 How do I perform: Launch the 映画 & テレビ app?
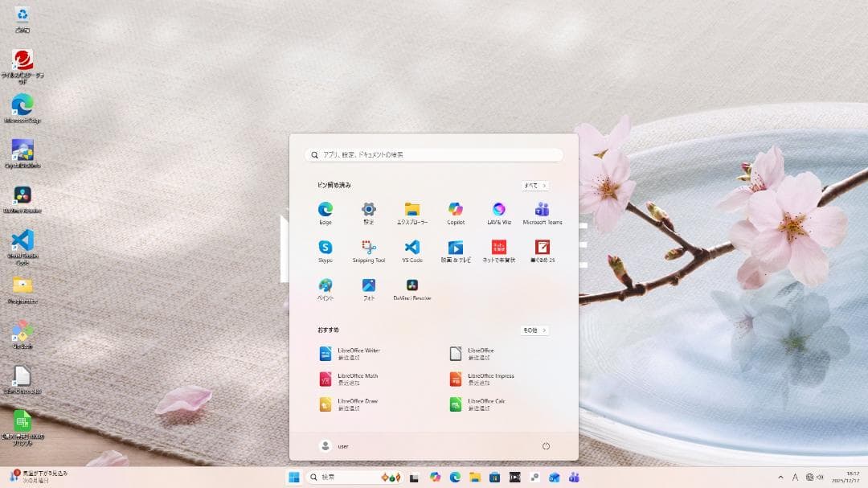pos(456,248)
